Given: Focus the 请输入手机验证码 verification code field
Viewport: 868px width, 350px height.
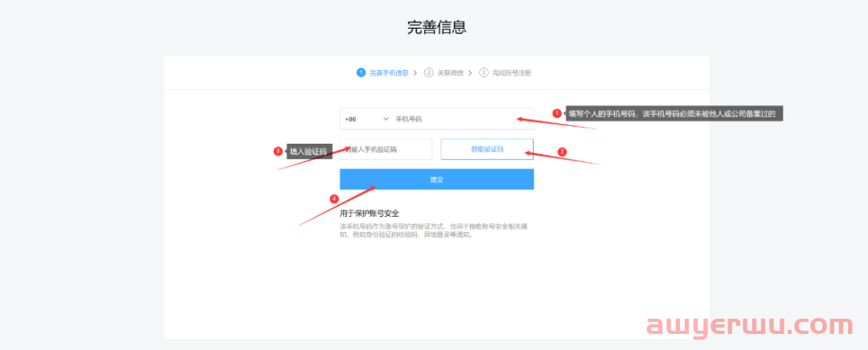Looking at the screenshot, I should [x=386, y=149].
